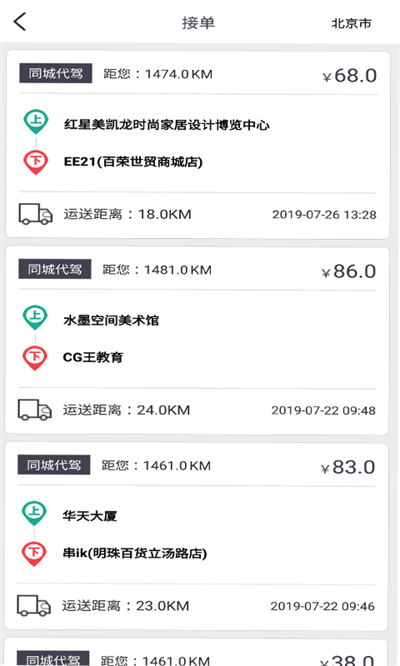
Task: Click pickup address 水墨空间美术馆
Action: click(x=111, y=320)
